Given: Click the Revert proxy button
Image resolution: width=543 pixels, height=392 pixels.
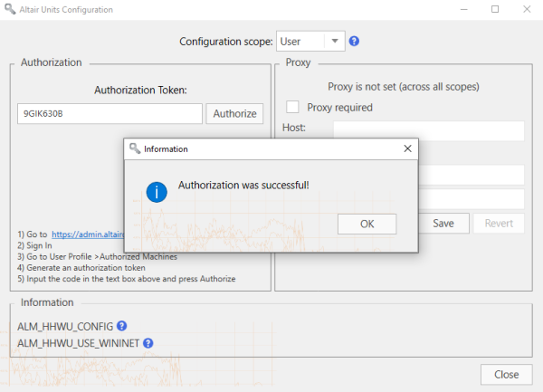Looking at the screenshot, I should click(499, 224).
